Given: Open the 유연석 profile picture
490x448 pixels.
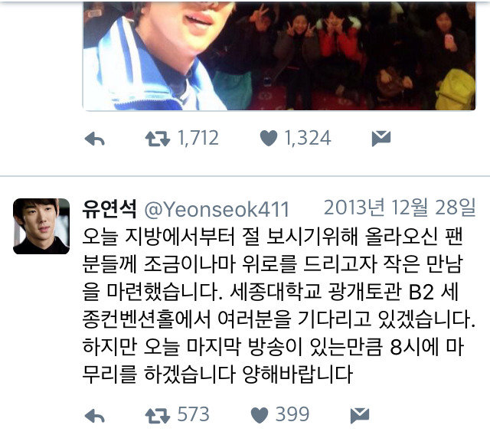Looking at the screenshot, I should coord(41,226).
